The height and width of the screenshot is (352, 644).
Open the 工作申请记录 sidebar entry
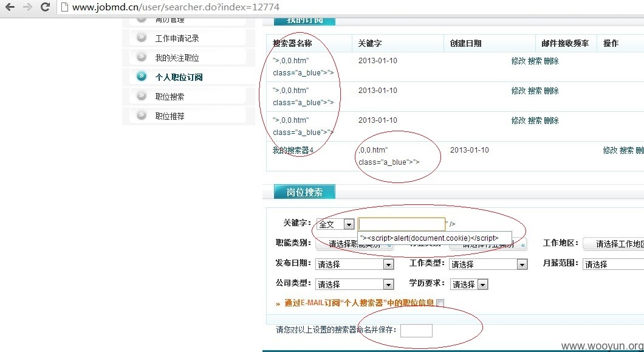tap(177, 38)
